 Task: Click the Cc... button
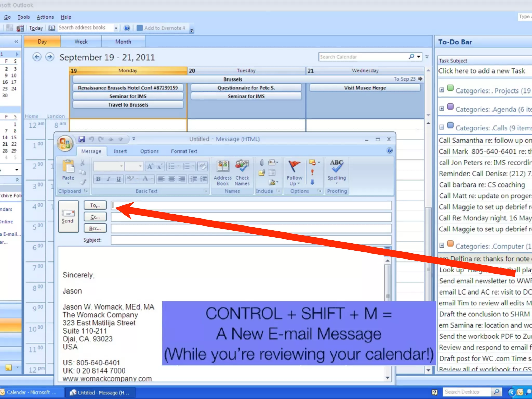tap(95, 217)
